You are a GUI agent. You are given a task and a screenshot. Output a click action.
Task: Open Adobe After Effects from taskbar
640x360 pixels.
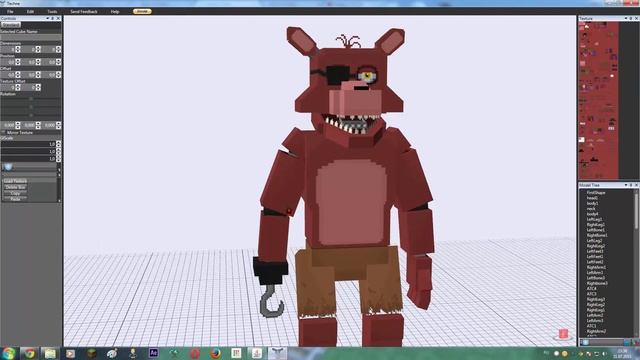(153, 353)
